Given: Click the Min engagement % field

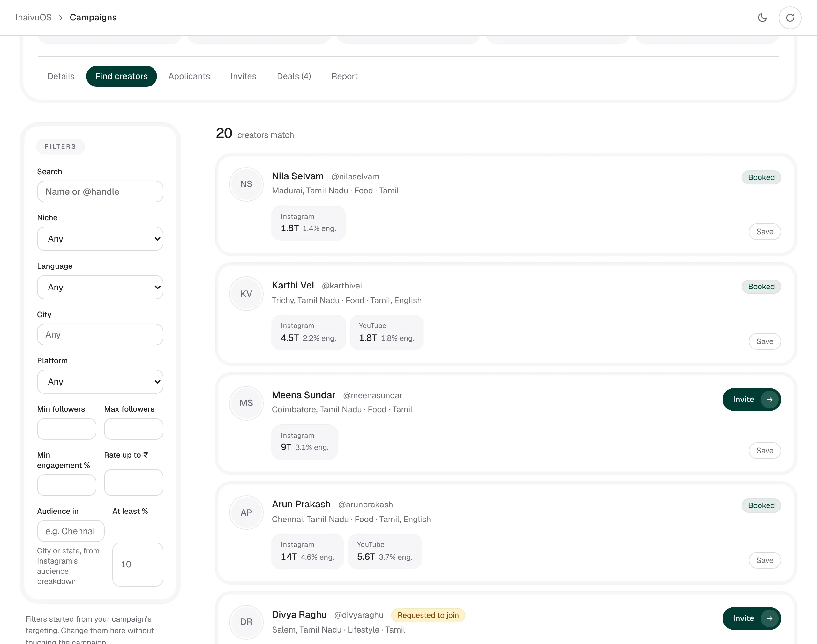Looking at the screenshot, I should click(x=66, y=485).
